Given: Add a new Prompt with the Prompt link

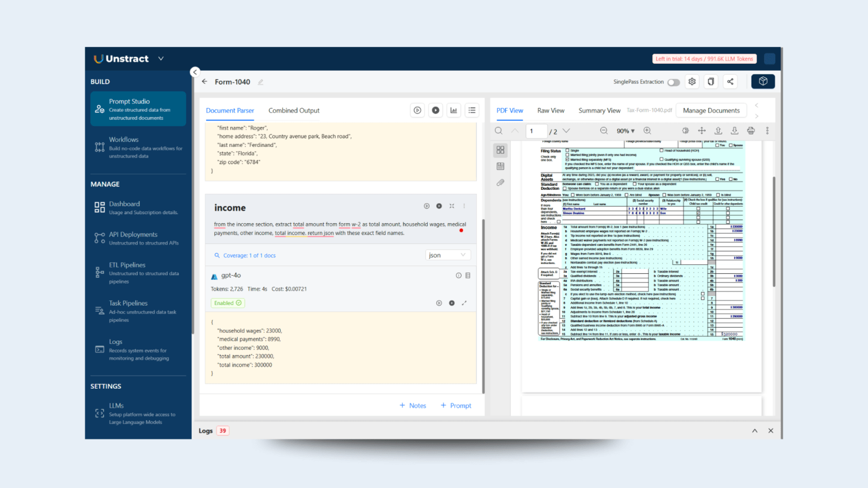Looking at the screenshot, I should pos(455,405).
